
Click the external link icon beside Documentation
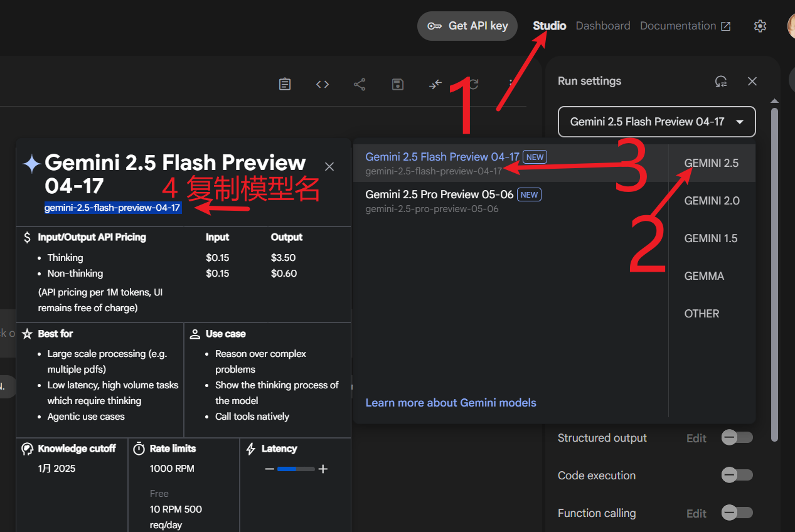point(725,26)
